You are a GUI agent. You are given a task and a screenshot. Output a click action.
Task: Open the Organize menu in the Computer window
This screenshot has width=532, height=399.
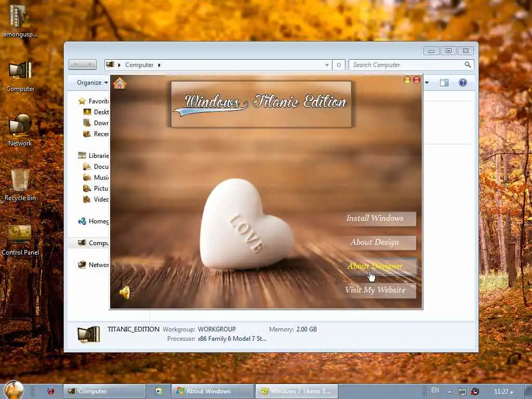pos(92,83)
